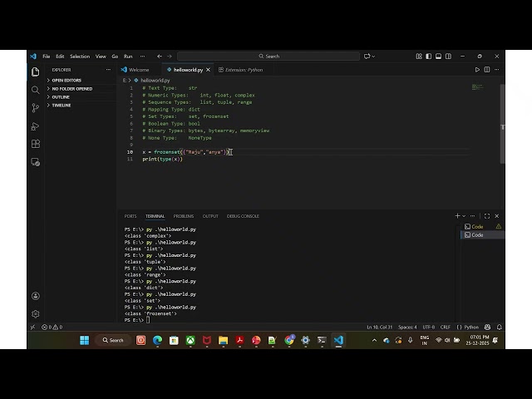532x399 pixels.
Task: Run the Python file with play icon
Action: [477, 70]
